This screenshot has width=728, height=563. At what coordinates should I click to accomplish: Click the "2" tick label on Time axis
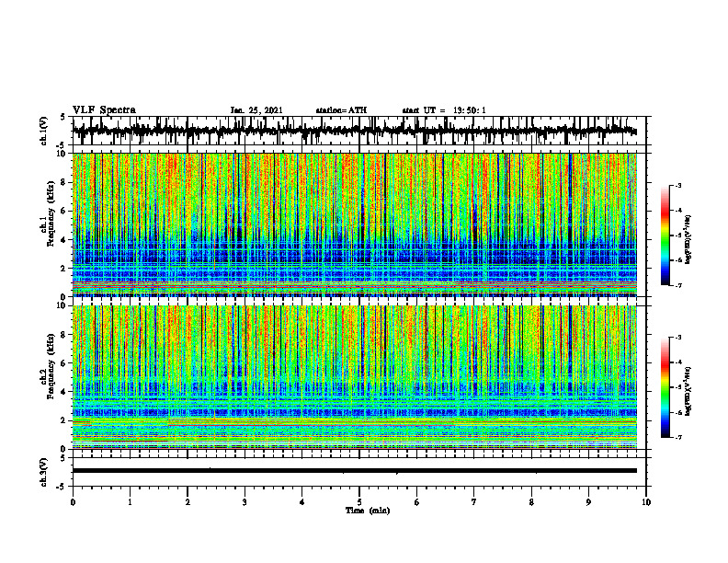188,502
